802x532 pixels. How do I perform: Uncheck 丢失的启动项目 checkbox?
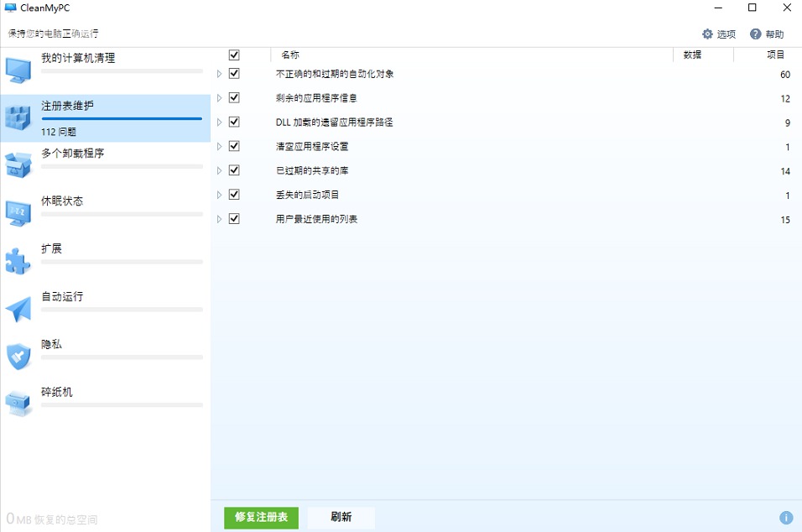point(234,195)
